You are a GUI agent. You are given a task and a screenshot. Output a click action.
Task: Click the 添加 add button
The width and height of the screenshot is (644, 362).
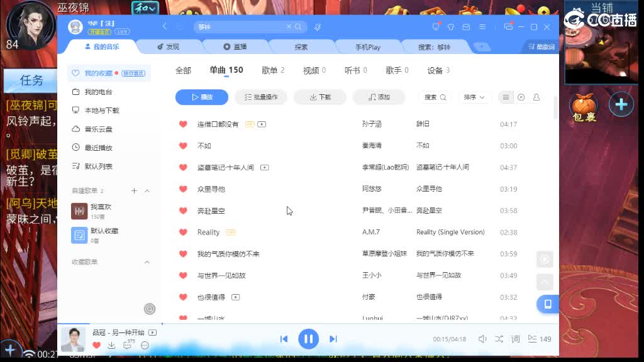(379, 97)
